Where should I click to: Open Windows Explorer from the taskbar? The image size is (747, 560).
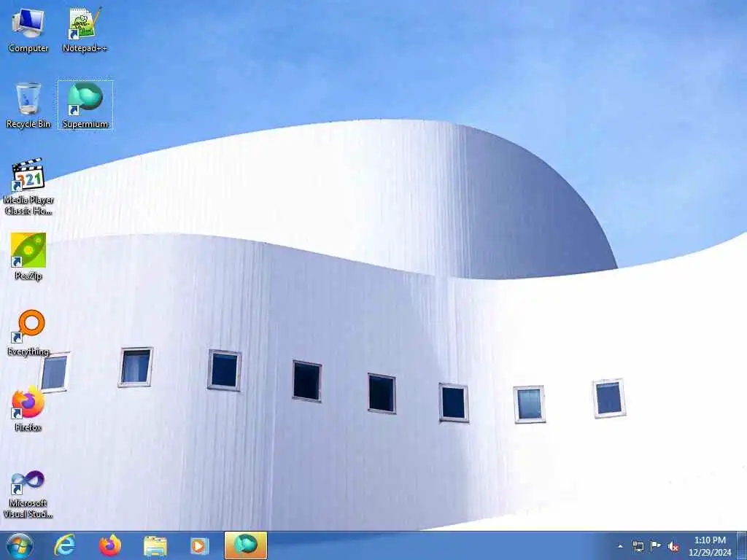click(155, 545)
